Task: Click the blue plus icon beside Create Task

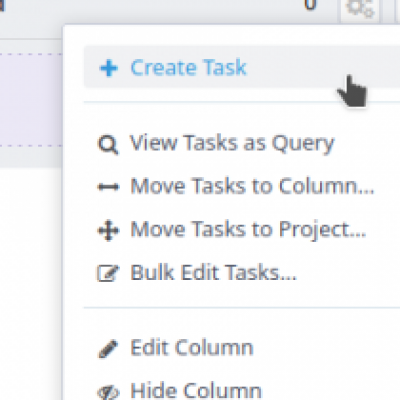Action: [x=109, y=68]
